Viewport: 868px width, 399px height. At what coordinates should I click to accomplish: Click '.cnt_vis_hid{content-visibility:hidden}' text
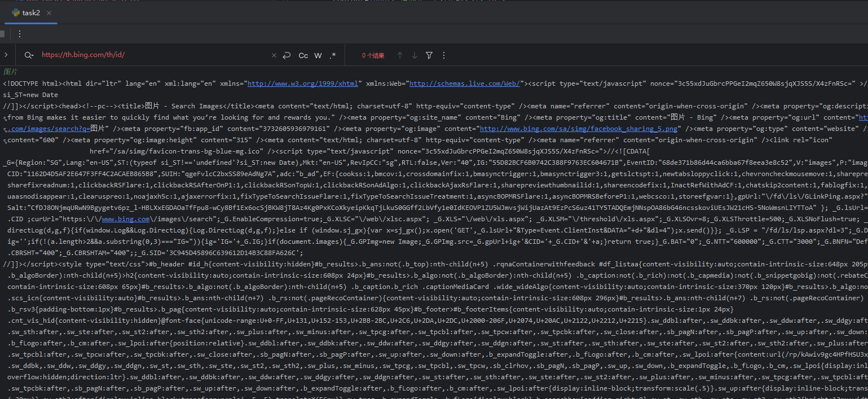pos(84,321)
